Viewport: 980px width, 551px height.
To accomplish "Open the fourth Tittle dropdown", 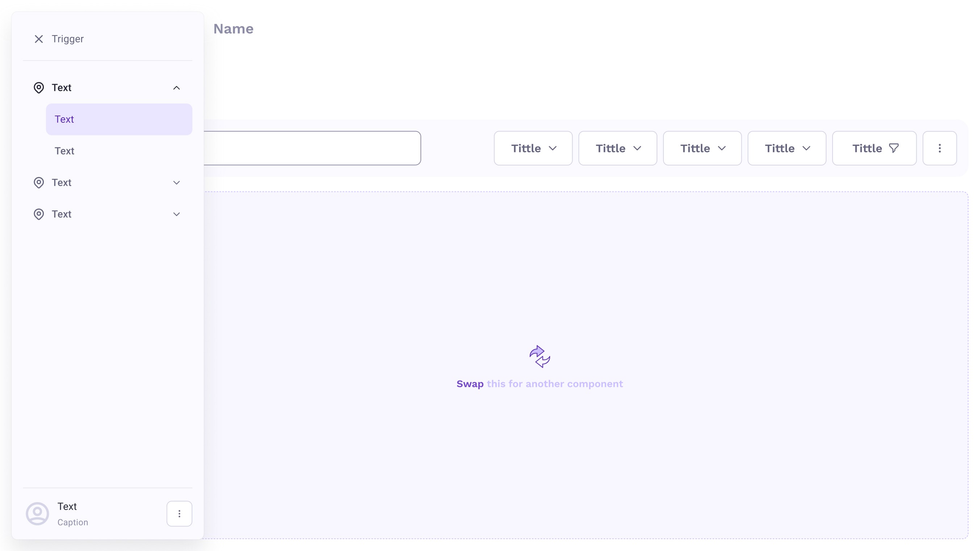I will click(787, 148).
